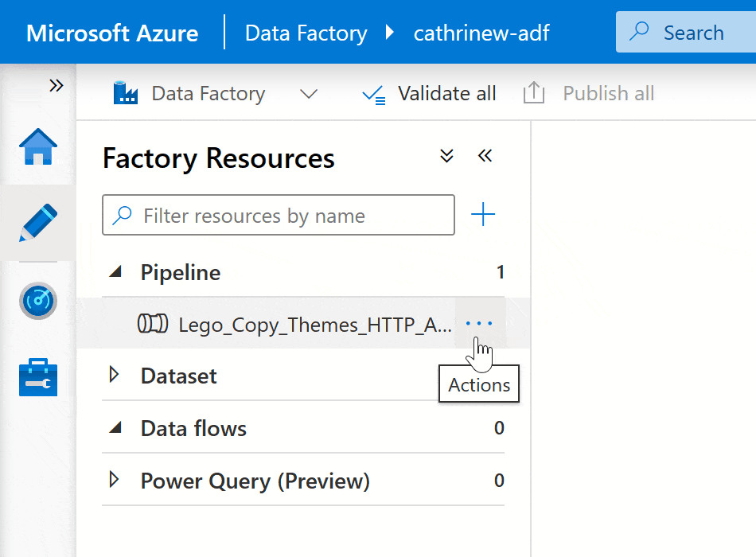Viewport: 756px width, 557px height.
Task: Open the Monitor gauge icon
Action: 38,300
